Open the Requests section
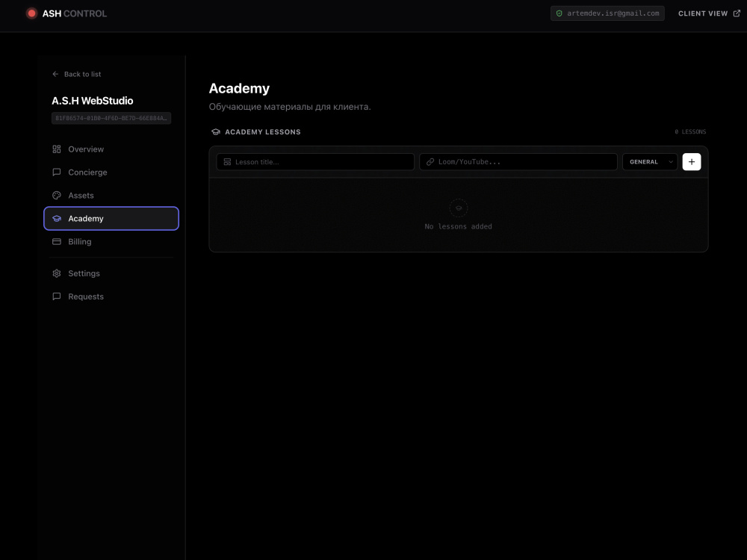 (111, 296)
